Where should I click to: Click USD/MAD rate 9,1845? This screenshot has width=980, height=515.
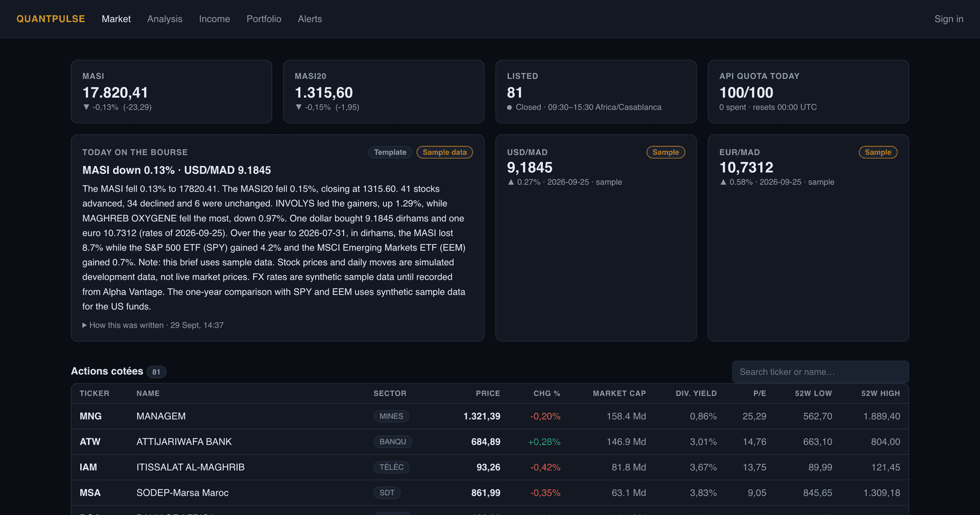(530, 168)
